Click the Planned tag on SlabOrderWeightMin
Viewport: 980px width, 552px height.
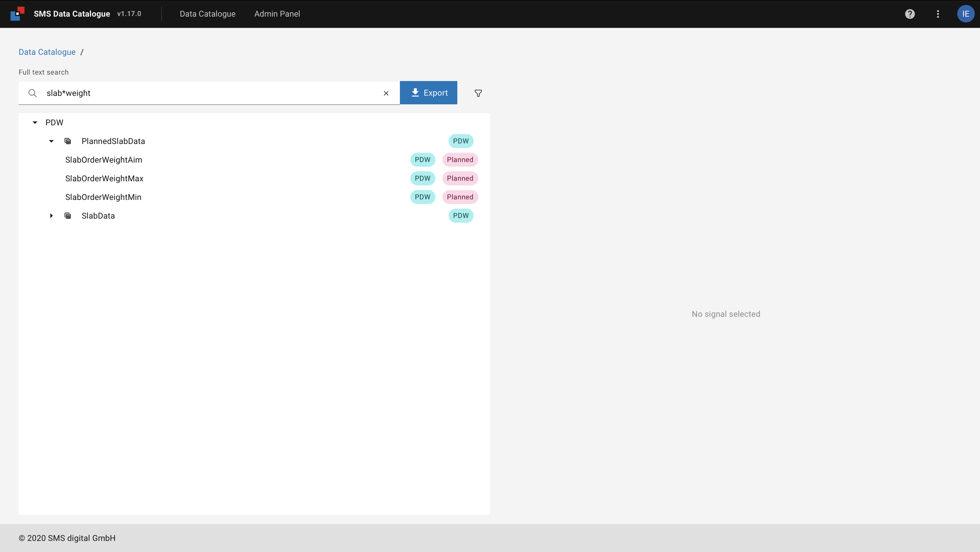[460, 197]
